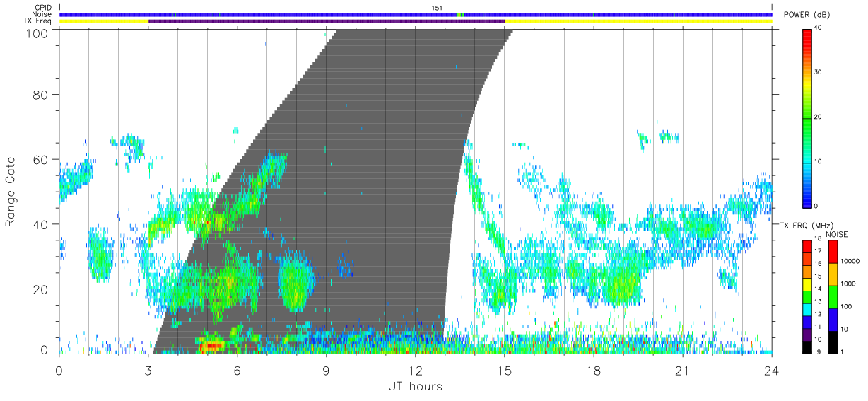868x401 pixels.
Task: Click the 10000 label on the NOISE scale
Action: click(850, 261)
